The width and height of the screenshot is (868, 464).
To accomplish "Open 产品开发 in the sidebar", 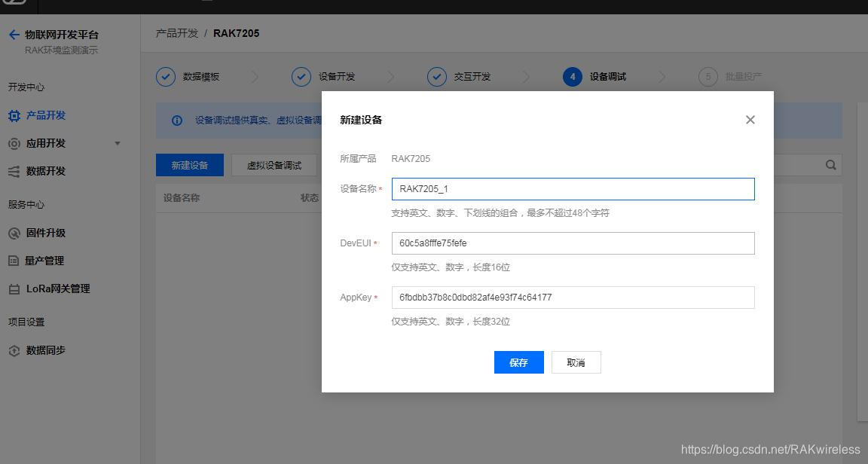I will pos(46,115).
